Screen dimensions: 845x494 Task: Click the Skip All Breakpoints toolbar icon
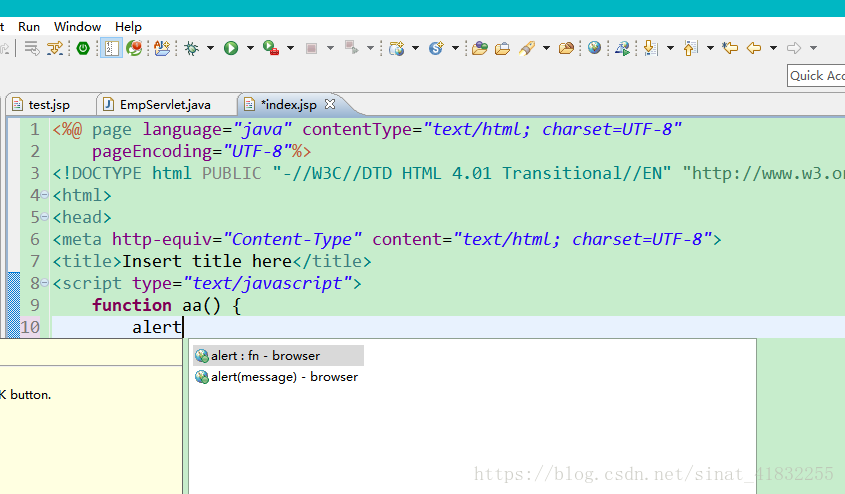coord(55,48)
